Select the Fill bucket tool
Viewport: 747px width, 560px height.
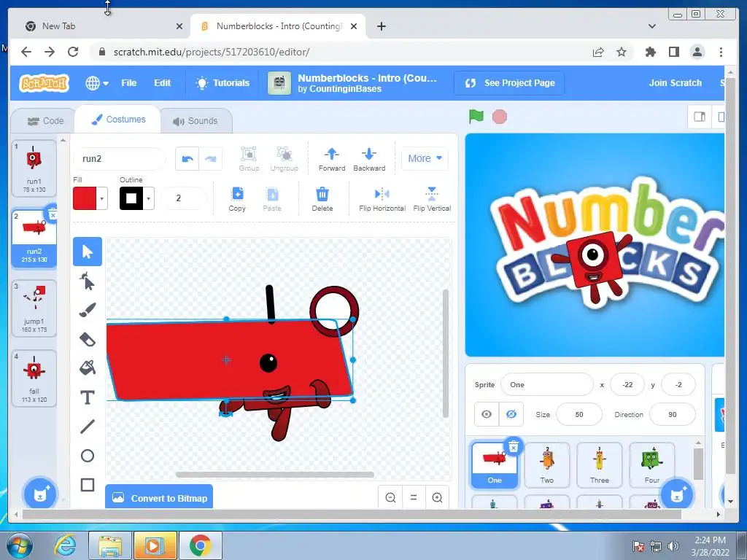[88, 368]
